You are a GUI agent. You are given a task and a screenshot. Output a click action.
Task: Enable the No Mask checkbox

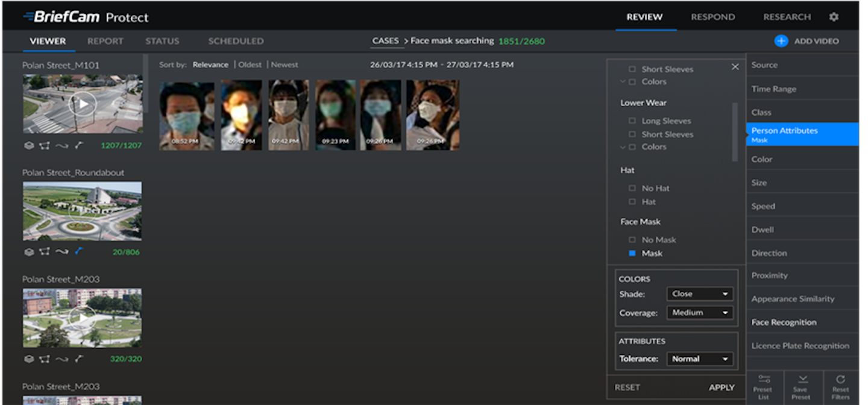click(x=632, y=239)
